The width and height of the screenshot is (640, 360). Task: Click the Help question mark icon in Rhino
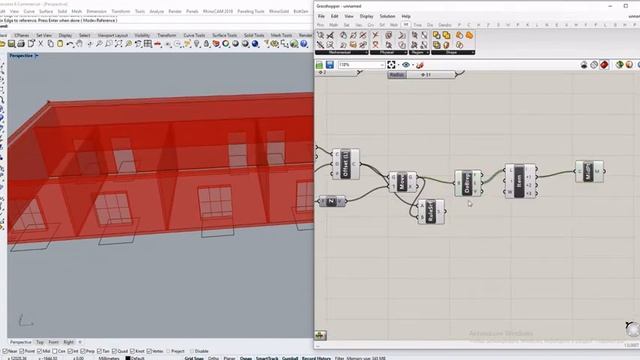304,44
